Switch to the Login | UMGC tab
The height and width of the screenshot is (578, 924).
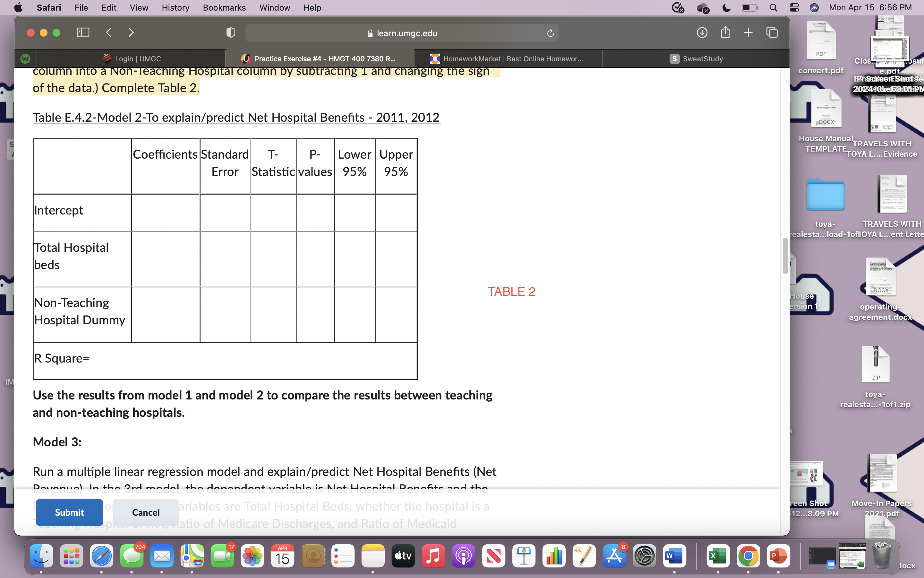(x=131, y=58)
